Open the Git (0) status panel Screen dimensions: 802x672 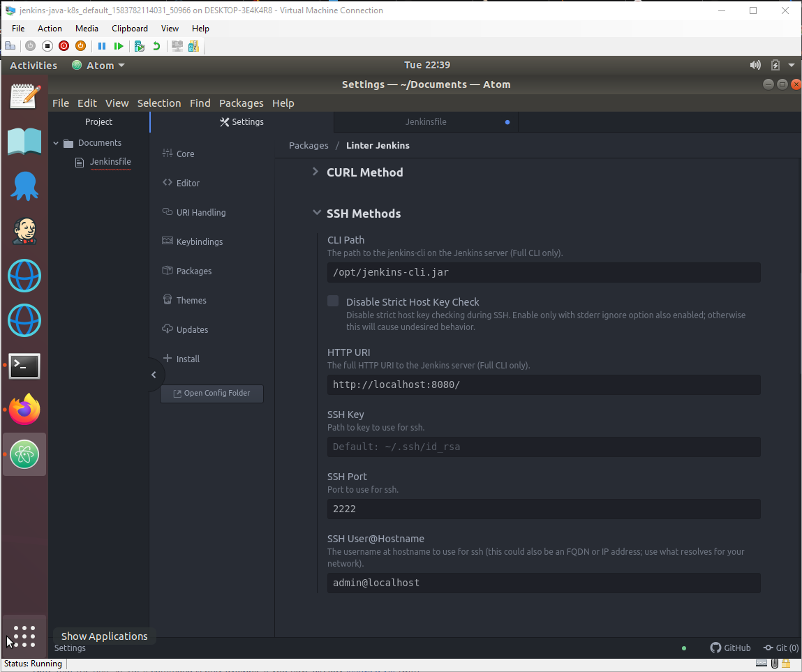coord(780,648)
